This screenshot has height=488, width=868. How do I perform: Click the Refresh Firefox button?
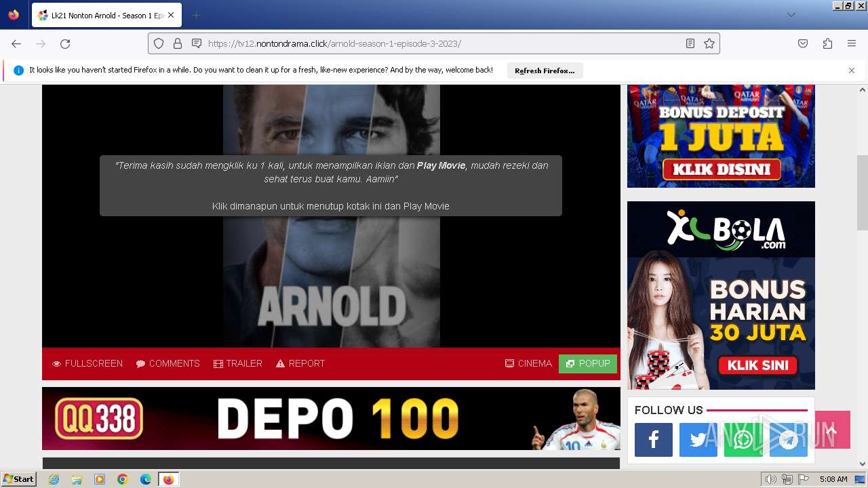click(x=545, y=70)
